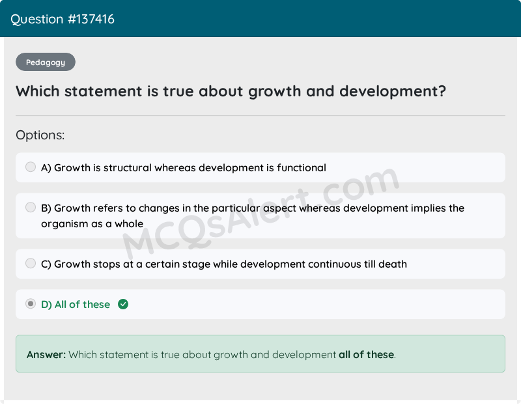Screen dimensions: 521x420
Task: Choose 'Growth refers to changes in the particular aspect'
Action: [x=260, y=216]
